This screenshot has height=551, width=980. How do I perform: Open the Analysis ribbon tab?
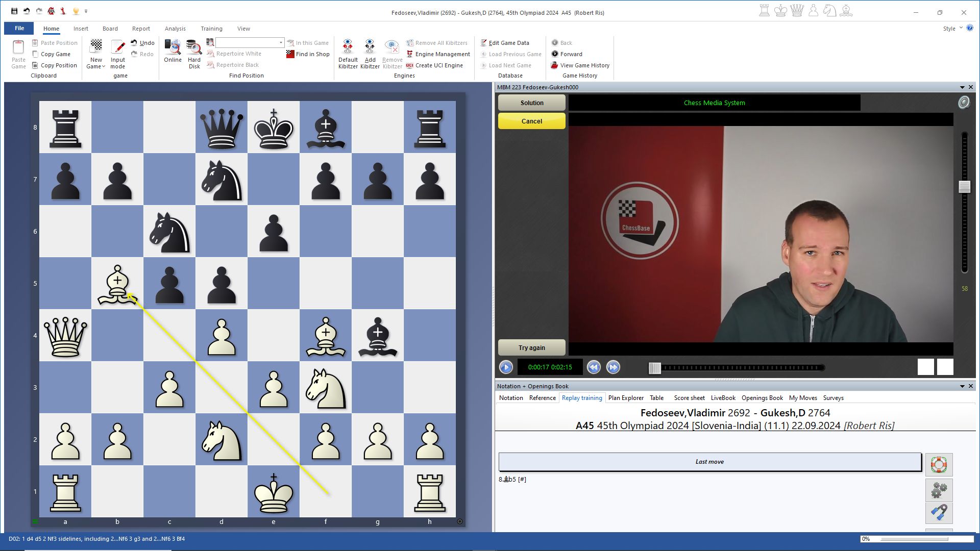(x=175, y=29)
